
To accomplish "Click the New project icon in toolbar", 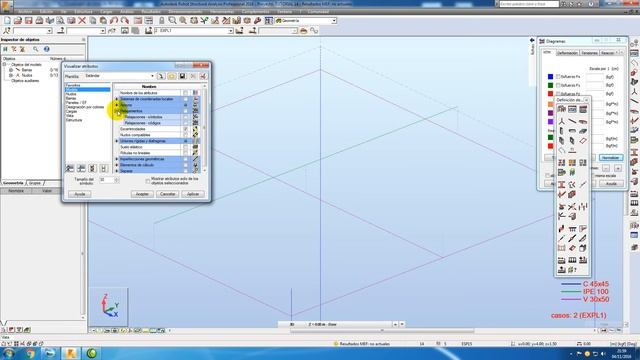I will (x=7, y=20).
